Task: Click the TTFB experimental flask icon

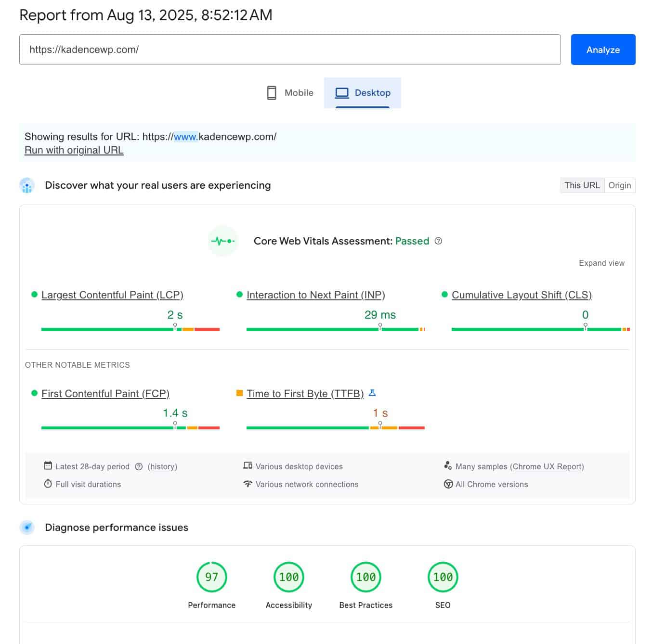Action: 372,393
